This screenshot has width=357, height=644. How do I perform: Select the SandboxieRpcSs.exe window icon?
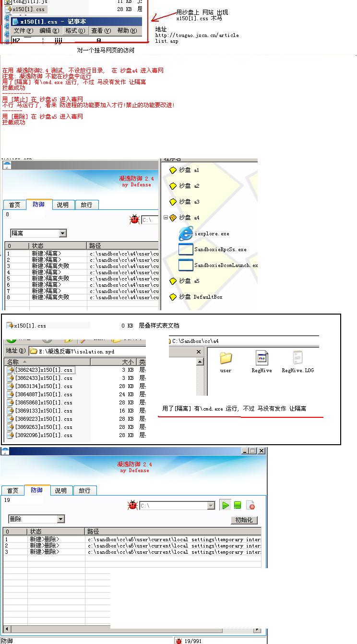186,249
